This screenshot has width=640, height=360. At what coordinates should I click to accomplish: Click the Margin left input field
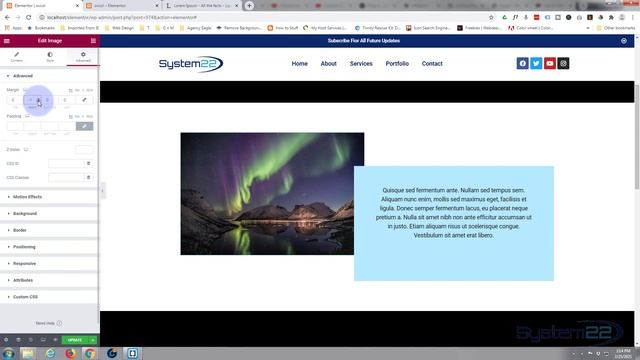click(x=67, y=100)
